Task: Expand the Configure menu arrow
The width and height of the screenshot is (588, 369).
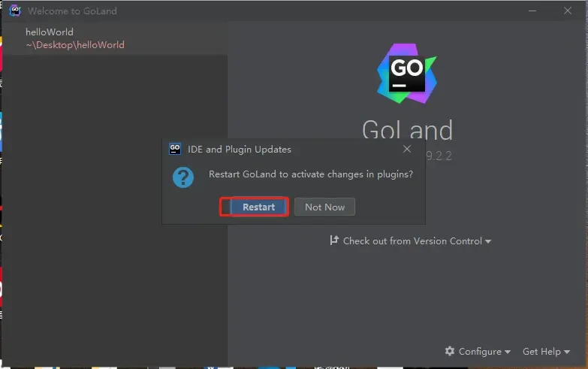Action: (508, 352)
